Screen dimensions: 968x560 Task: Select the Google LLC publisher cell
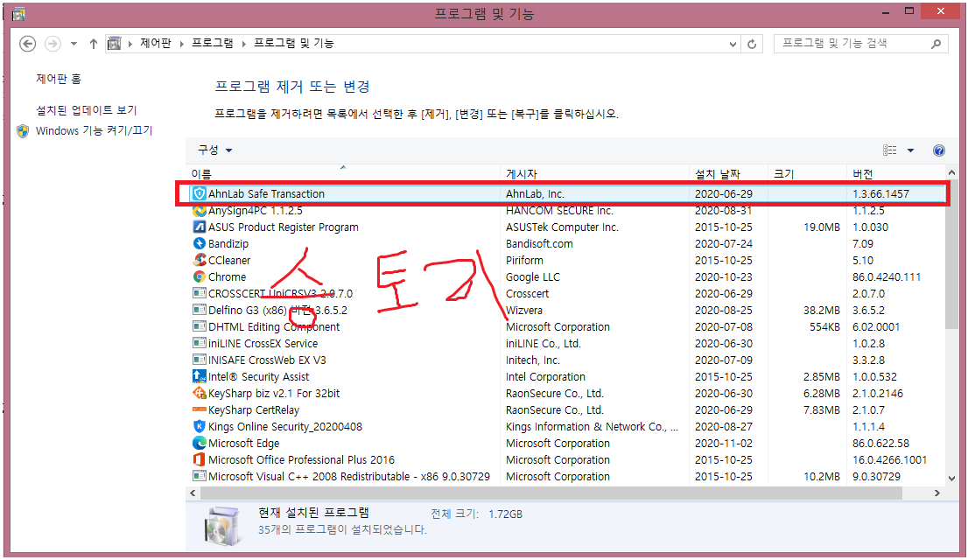533,277
